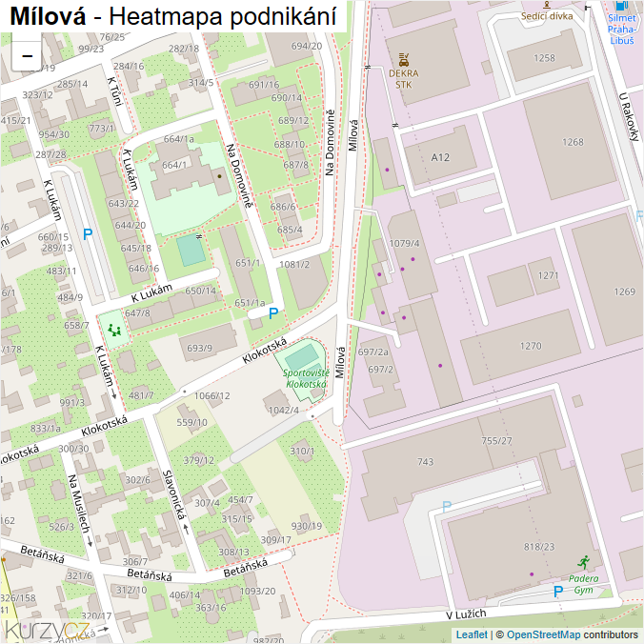The width and height of the screenshot is (644, 644).
Task: Click the DEKRA STK car inspection icon
Action: 404,60
